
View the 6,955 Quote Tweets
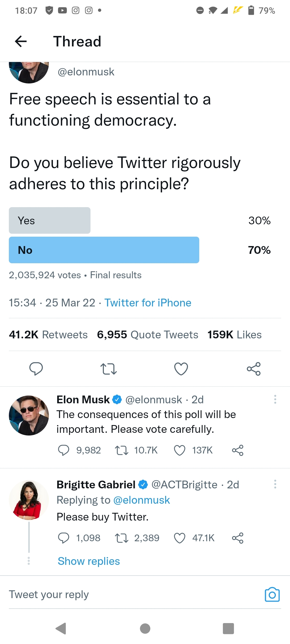pyautogui.click(x=147, y=335)
